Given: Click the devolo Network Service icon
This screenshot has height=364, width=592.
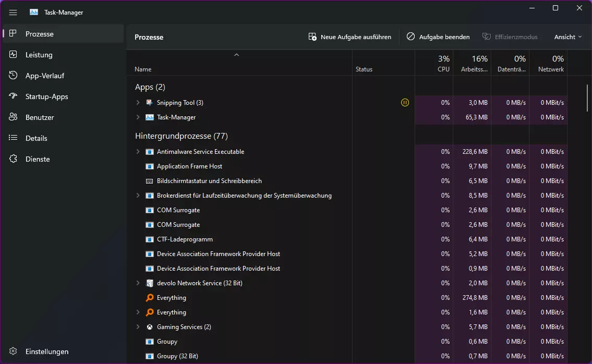Looking at the screenshot, I should coord(150,283).
